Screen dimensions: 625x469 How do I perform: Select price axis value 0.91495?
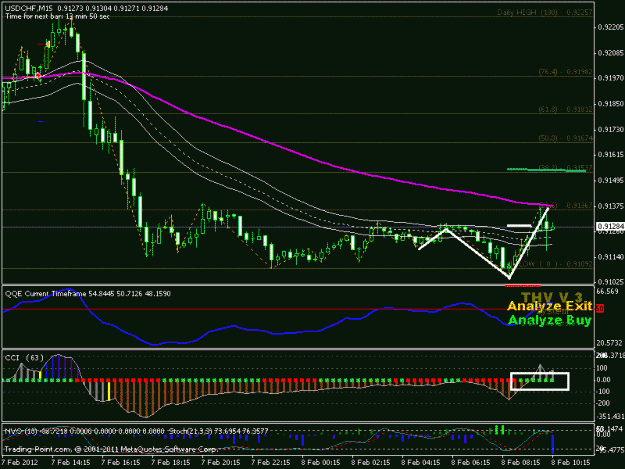click(610, 181)
